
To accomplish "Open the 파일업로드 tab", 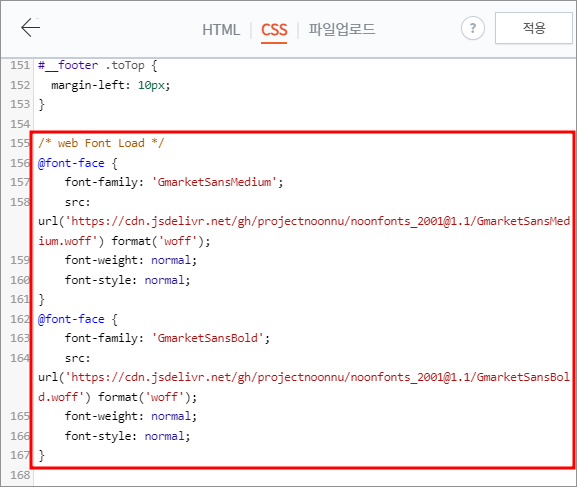I will point(341,29).
